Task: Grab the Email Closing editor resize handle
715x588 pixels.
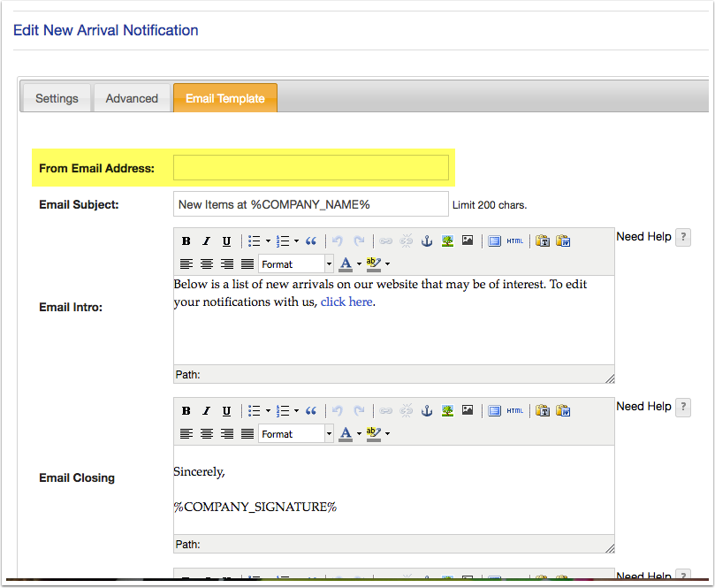Action: click(610, 548)
